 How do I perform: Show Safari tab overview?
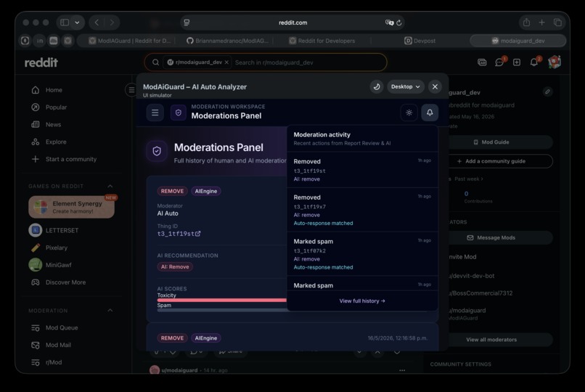tap(557, 23)
